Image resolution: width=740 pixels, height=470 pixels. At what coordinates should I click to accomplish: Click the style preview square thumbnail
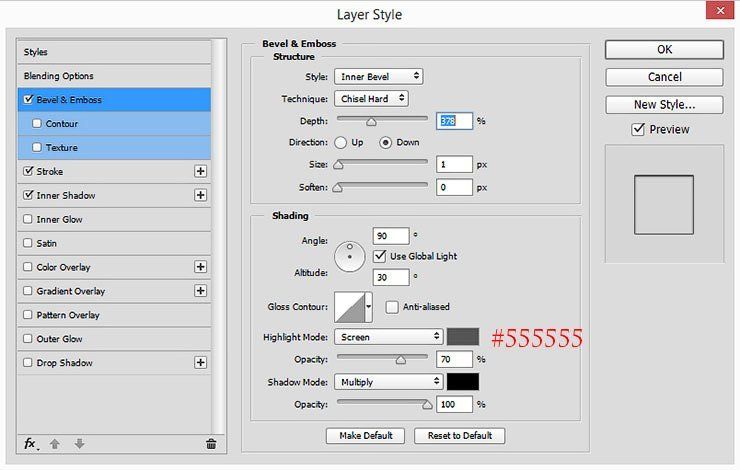click(664, 205)
